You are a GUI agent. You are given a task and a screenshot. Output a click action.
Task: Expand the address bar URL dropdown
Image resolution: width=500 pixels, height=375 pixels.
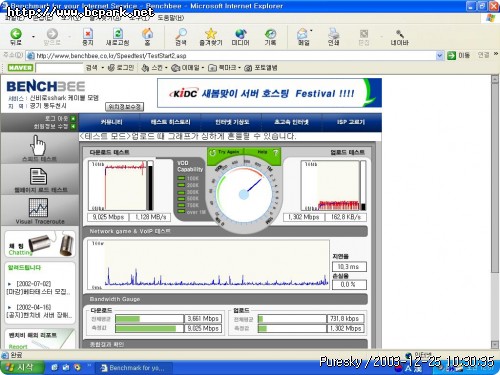tap(440, 56)
